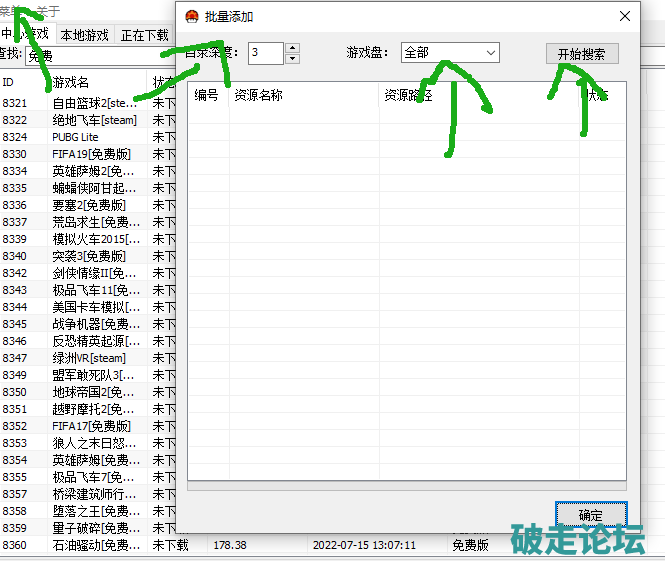Click the 目录深度 number field
The image size is (665, 561).
click(266, 52)
